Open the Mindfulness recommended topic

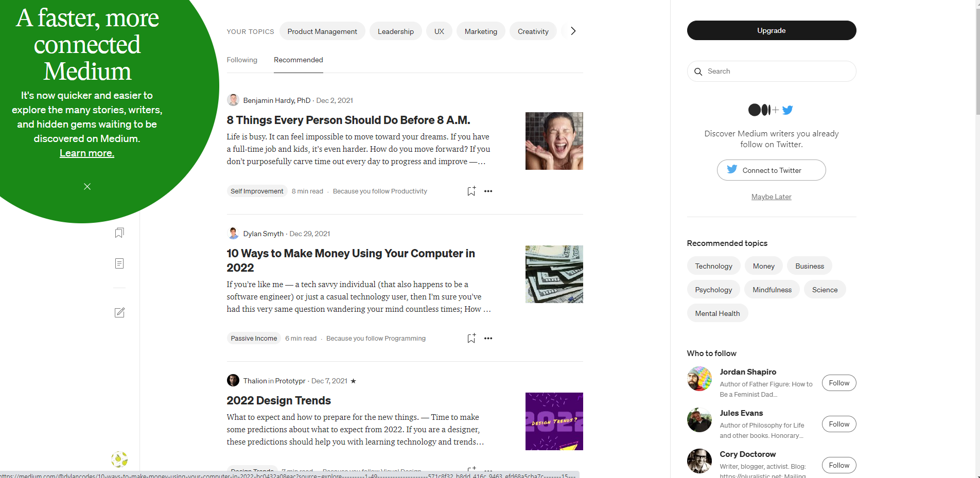tap(772, 289)
